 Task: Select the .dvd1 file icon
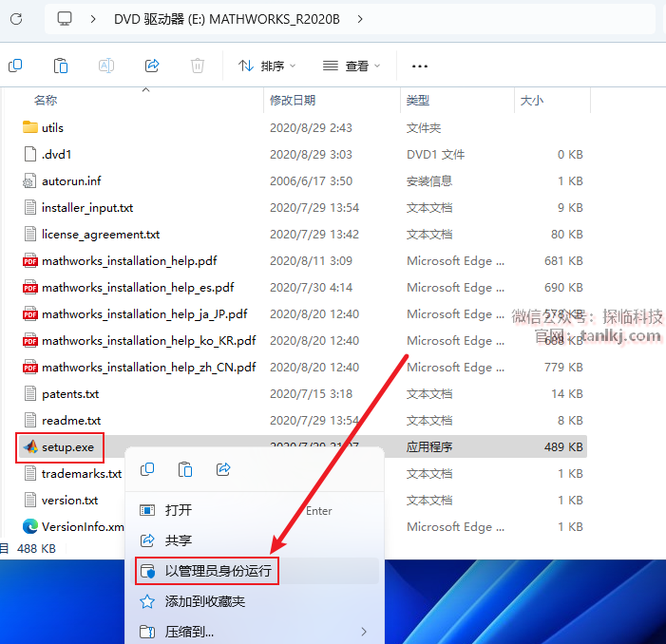(30, 154)
